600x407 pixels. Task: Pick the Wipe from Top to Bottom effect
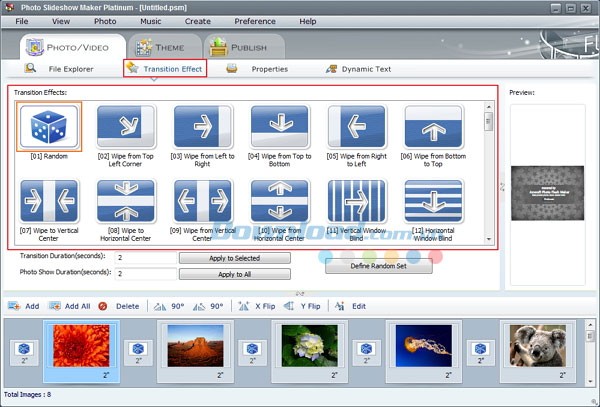279,127
